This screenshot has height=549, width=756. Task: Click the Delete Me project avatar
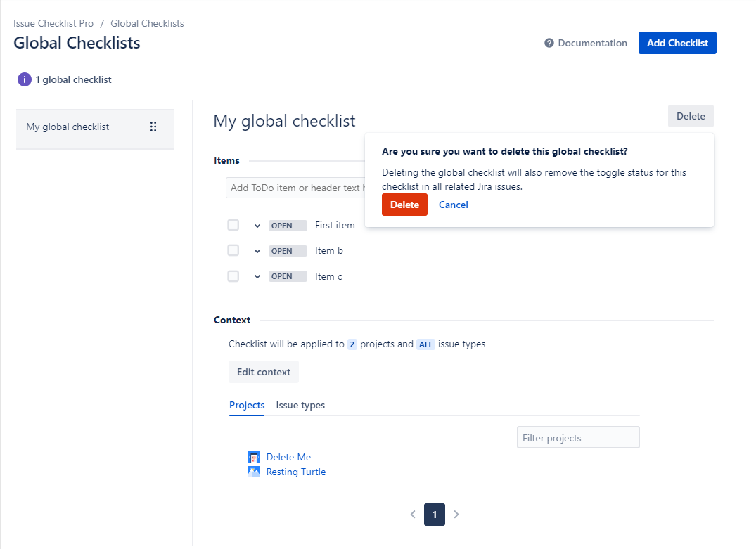pos(254,457)
